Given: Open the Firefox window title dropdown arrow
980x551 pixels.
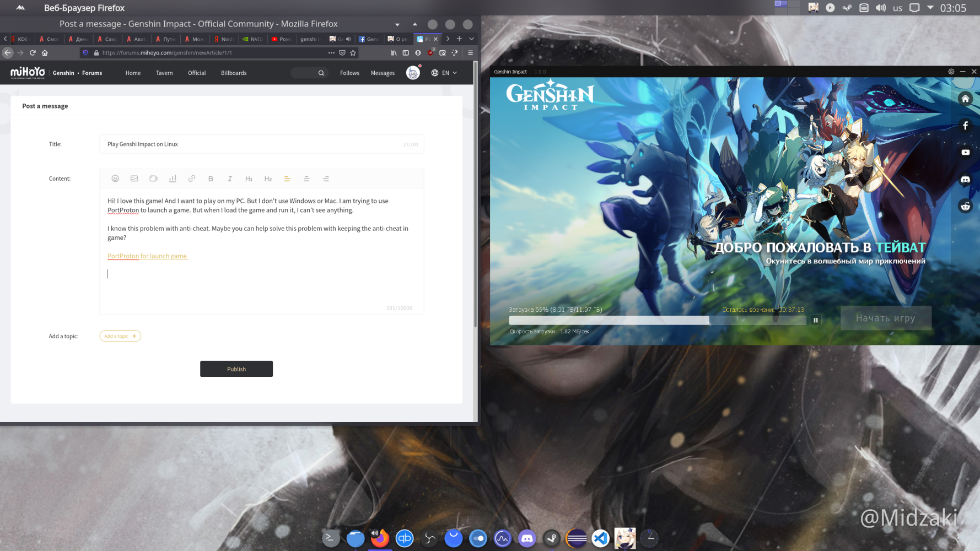Looking at the screenshot, I should point(397,24).
